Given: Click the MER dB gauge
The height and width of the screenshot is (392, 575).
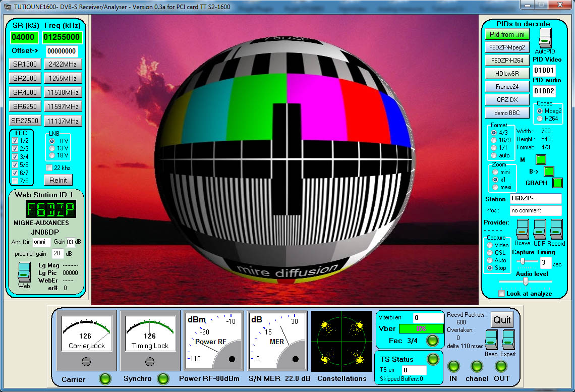Looking at the screenshot, I should tap(277, 341).
